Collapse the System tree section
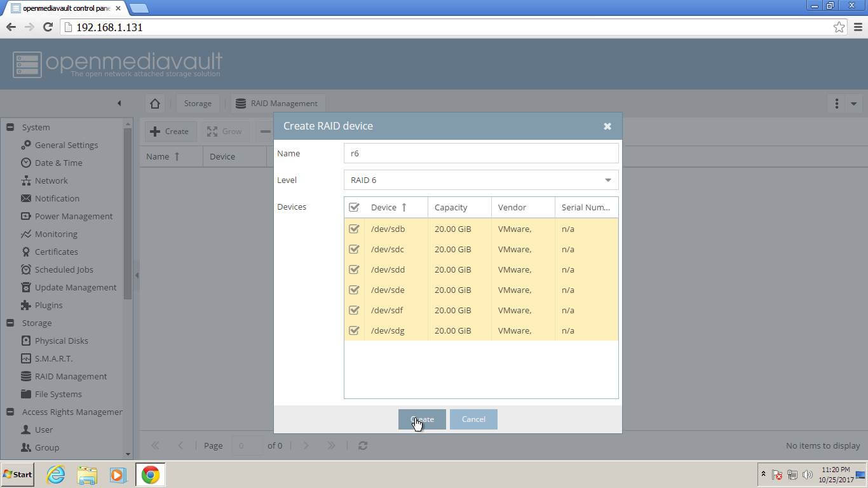The image size is (868, 488). [10, 127]
